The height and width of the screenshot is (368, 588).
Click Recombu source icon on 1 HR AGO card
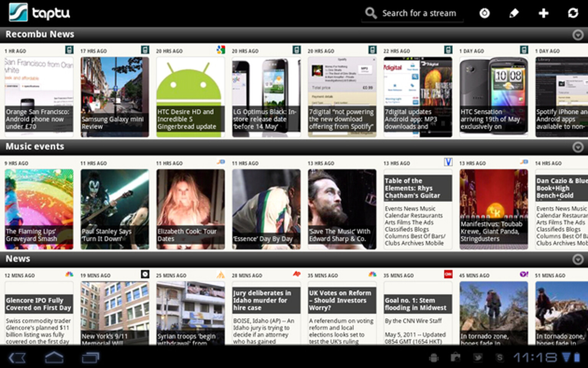pyautogui.click(x=69, y=49)
